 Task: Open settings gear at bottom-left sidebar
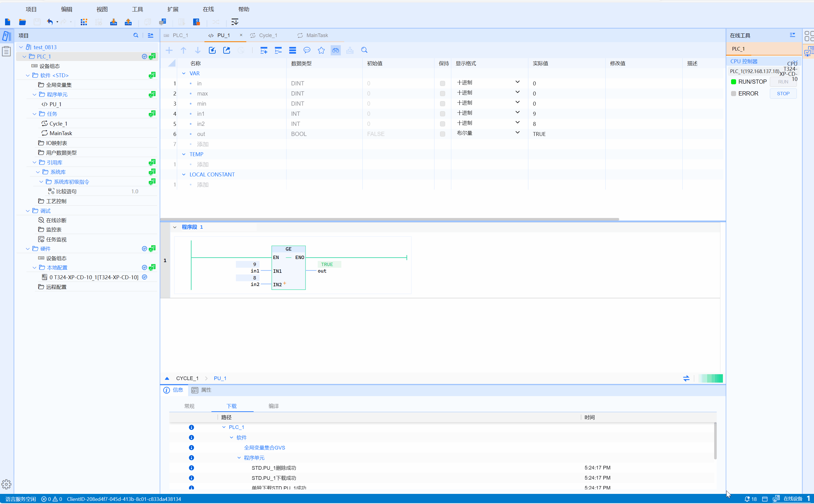[x=6, y=484]
